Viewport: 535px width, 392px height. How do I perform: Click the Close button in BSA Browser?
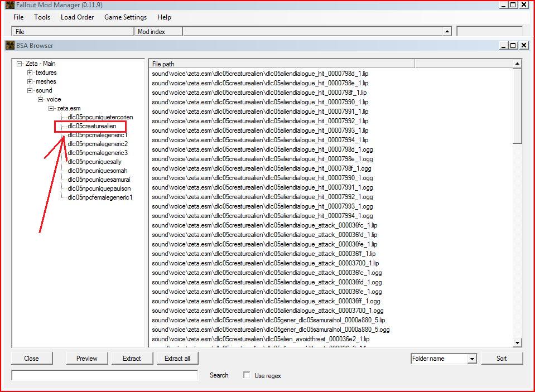32,358
